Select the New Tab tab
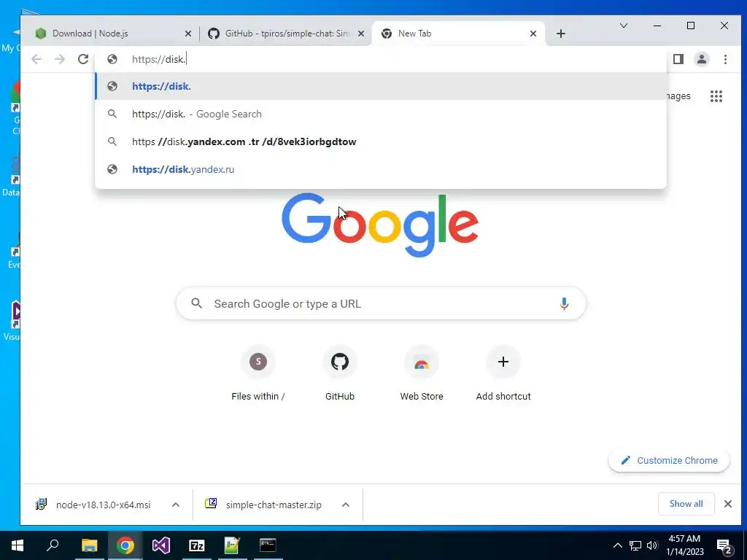This screenshot has width=747, height=560. coord(457,34)
